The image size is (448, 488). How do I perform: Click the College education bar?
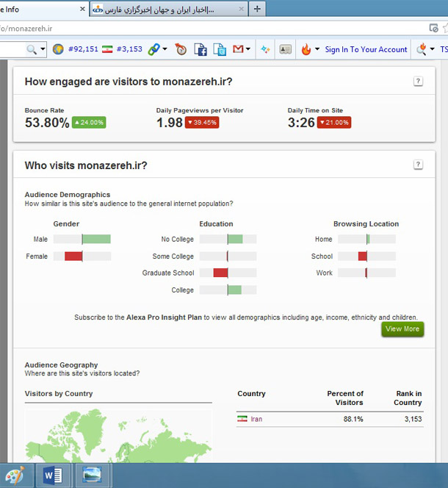[x=228, y=290]
